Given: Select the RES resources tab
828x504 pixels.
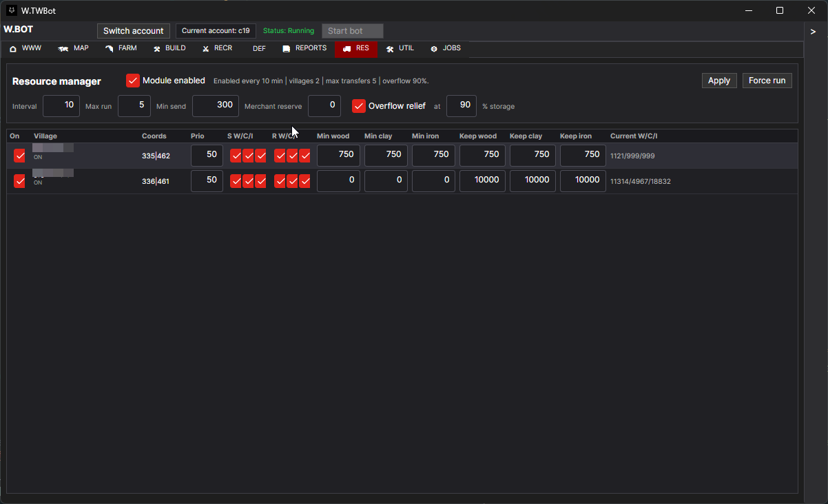Looking at the screenshot, I should pos(356,49).
